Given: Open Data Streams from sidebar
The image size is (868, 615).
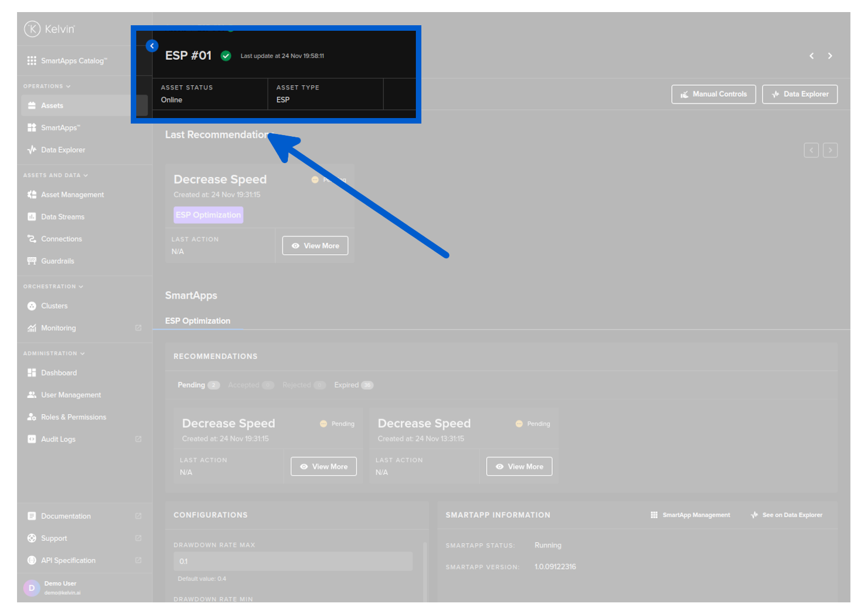Looking at the screenshot, I should [63, 217].
